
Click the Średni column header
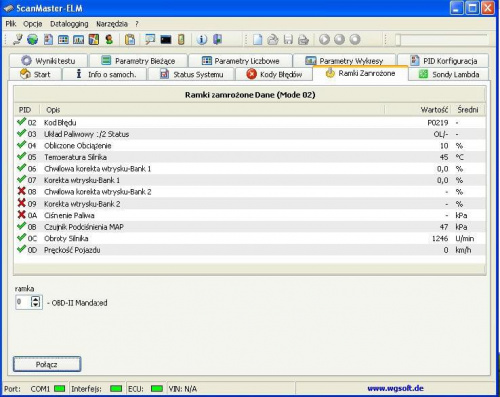pyautogui.click(x=468, y=110)
